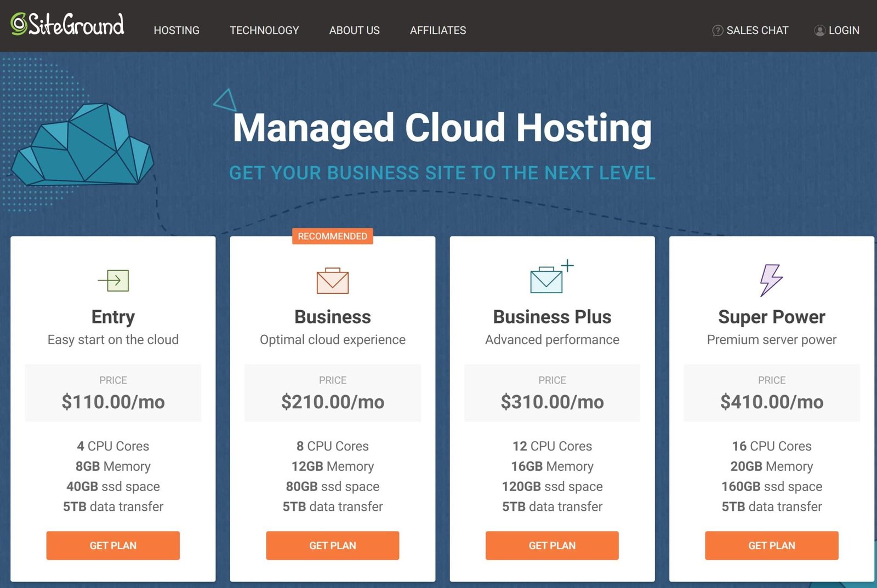Click the 'Get your business site' subtitle
This screenshot has height=588, width=877.
pyautogui.click(x=442, y=173)
